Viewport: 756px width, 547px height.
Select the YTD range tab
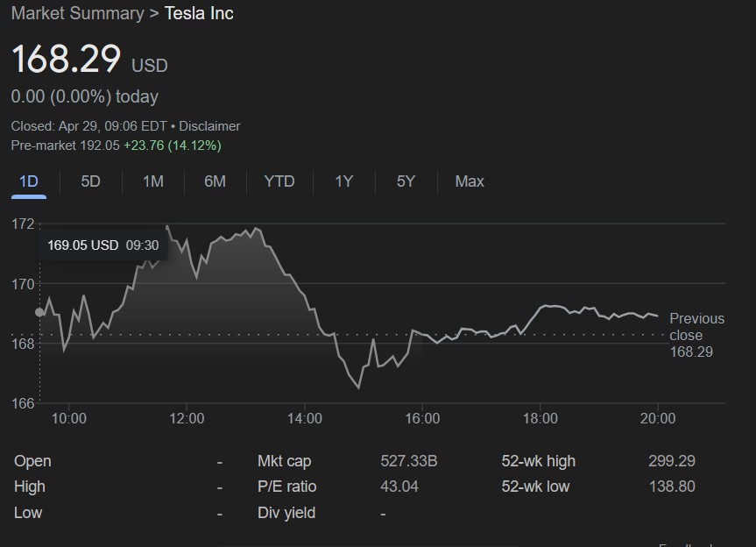coord(279,181)
